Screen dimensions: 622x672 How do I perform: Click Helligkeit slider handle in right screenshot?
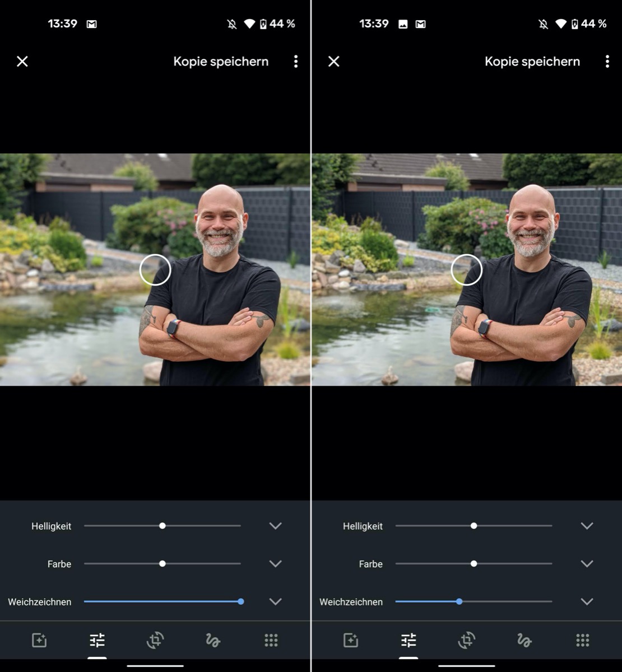pyautogui.click(x=474, y=526)
